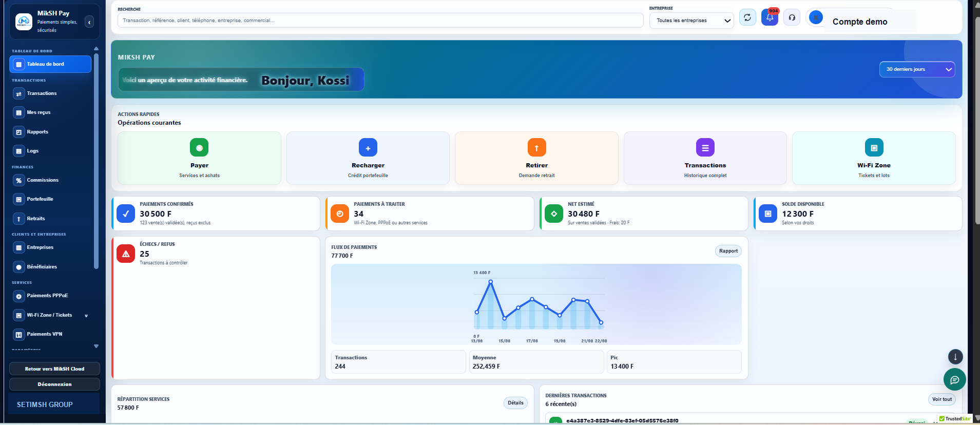Click the Paiements à traiter clock icon

pyautogui.click(x=340, y=214)
